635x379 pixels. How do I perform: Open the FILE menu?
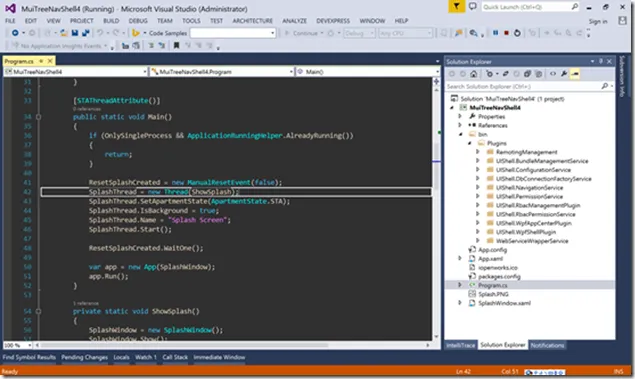[10, 21]
